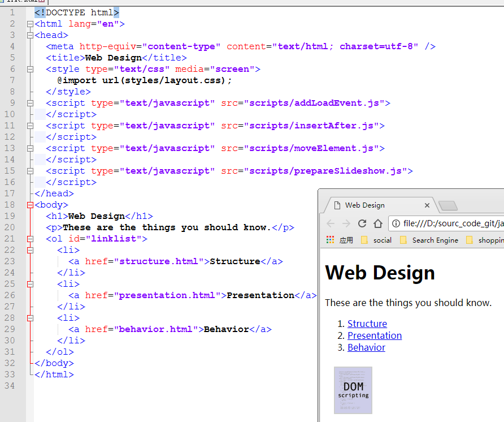Click the browser Forward arrow
The height and width of the screenshot is (422, 504).
[x=346, y=223]
